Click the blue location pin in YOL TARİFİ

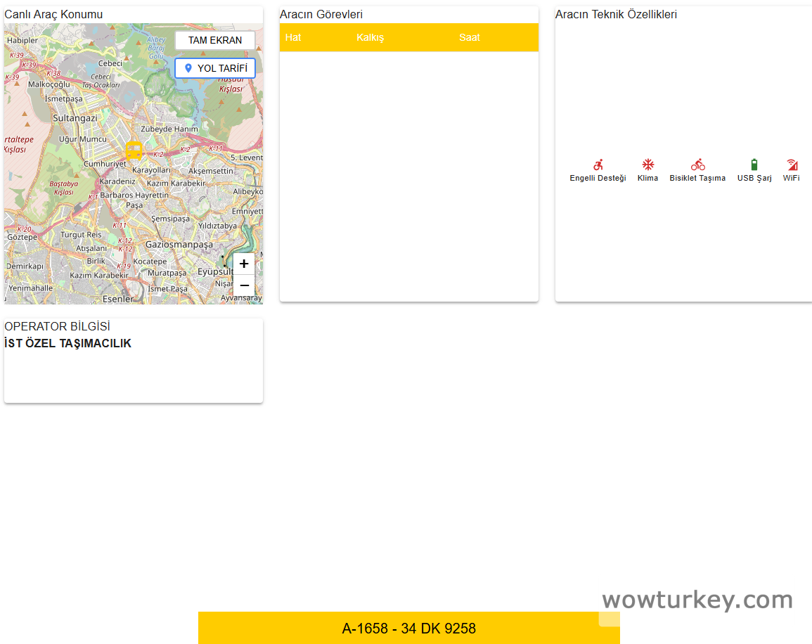pos(188,68)
